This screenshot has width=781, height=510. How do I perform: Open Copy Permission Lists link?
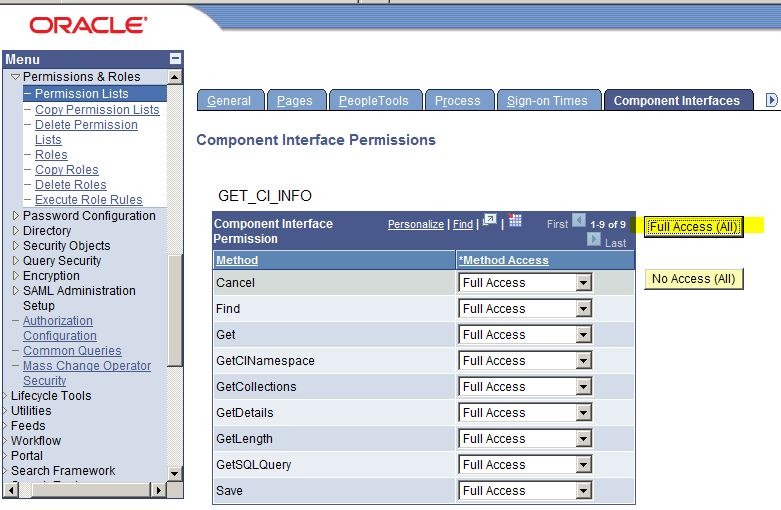[x=97, y=110]
